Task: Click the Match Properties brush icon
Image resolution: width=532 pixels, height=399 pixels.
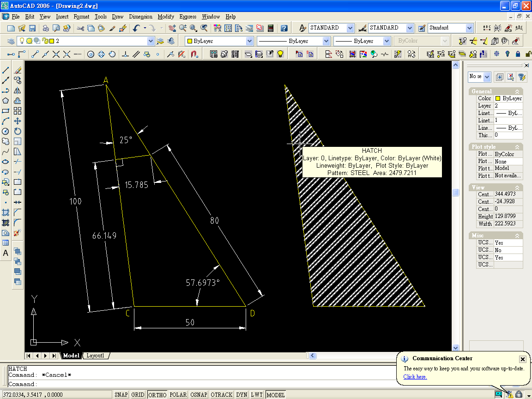Action: [112, 28]
